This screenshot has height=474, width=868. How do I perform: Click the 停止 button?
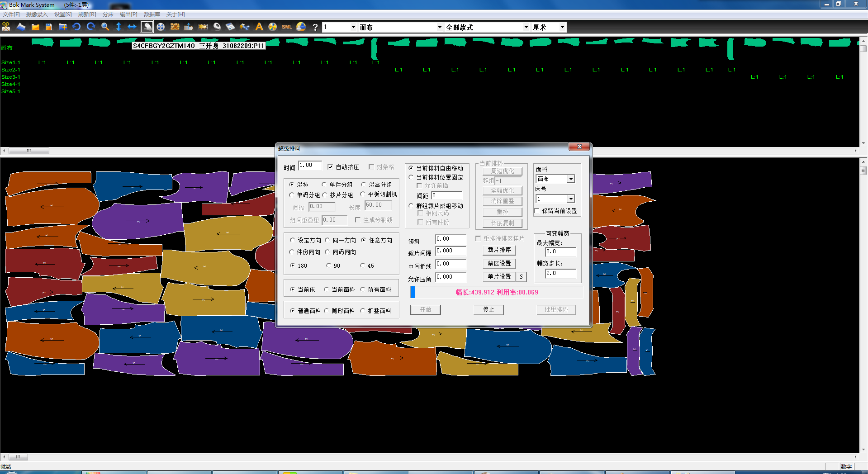click(x=488, y=310)
